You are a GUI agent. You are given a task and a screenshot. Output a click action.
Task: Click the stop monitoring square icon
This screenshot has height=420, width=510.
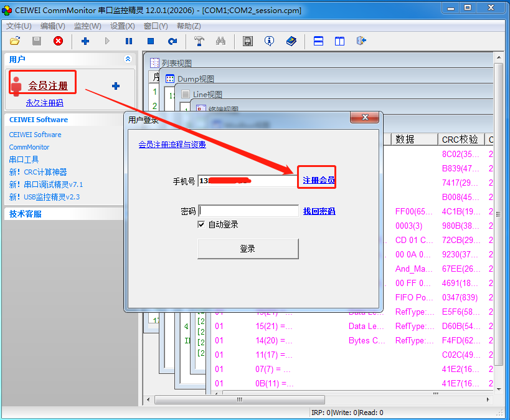151,41
